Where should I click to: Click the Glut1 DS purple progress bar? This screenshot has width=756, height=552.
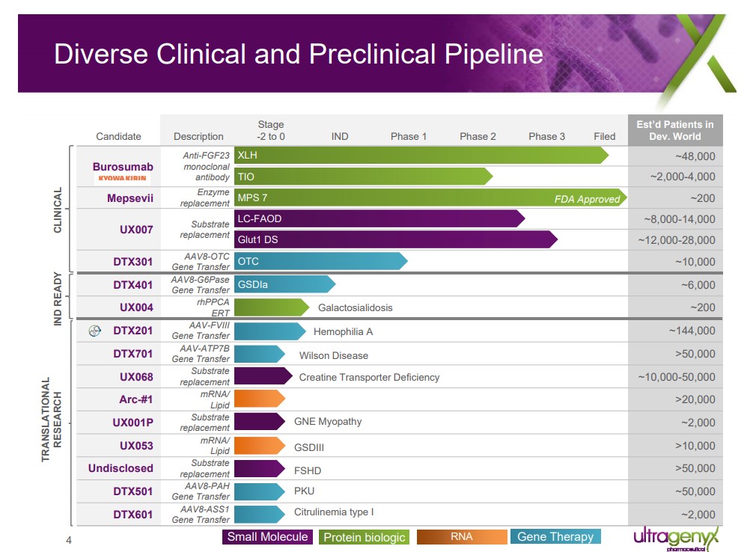(393, 239)
